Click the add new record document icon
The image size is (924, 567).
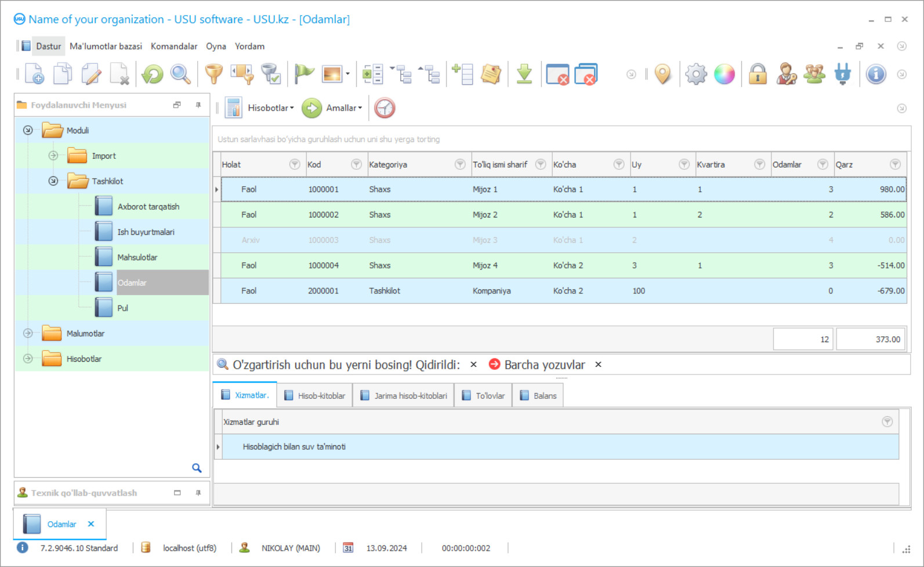(34, 74)
